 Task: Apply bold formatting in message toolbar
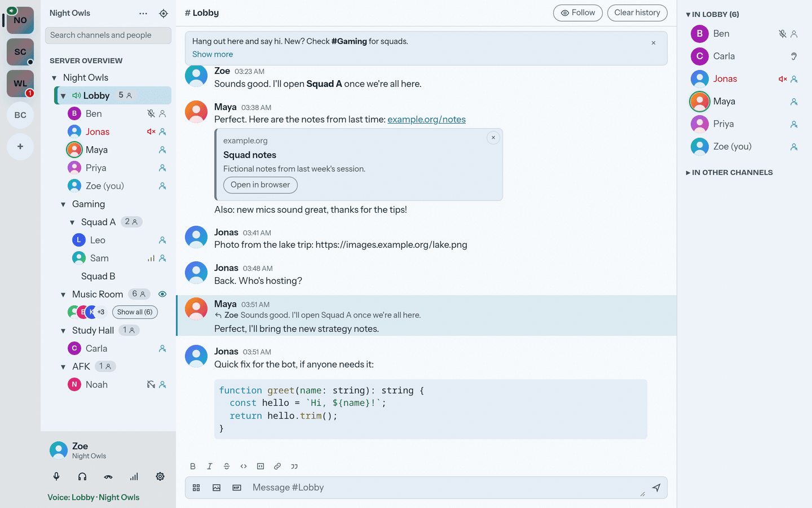coord(193,466)
